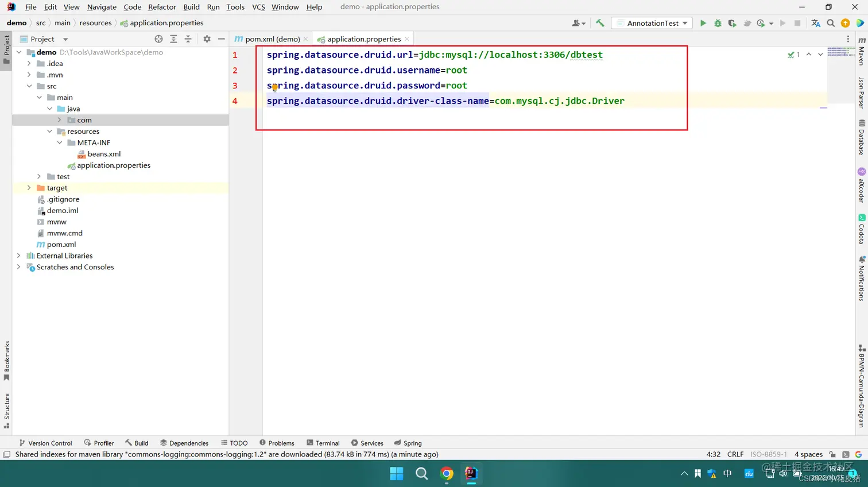Click the Select Opened File target icon
This screenshot has width=868, height=487.
point(158,39)
